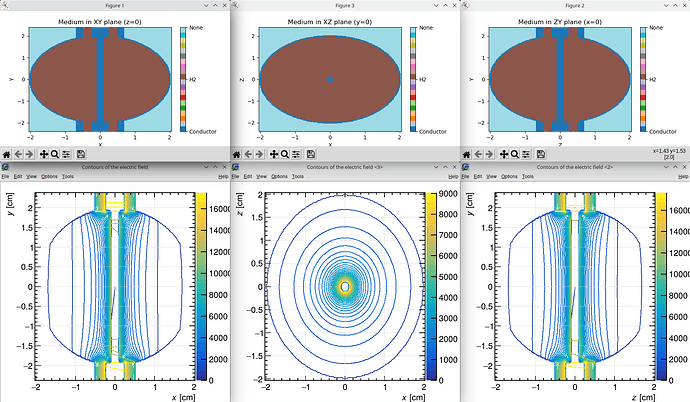The image size is (690, 402).
Task: Activate Pan tool in Figure 2 toolbar
Action: 503,154
